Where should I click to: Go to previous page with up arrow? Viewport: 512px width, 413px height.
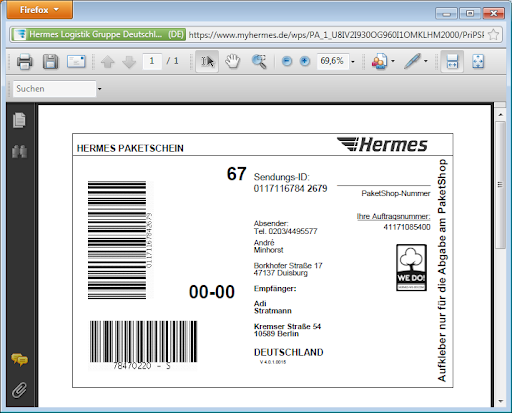[107, 62]
